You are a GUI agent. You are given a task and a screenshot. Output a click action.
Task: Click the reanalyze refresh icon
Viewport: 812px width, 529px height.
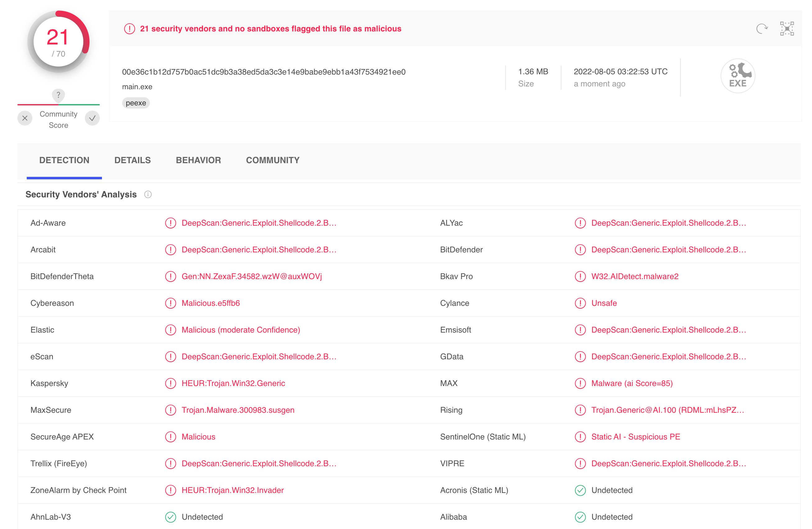click(762, 29)
